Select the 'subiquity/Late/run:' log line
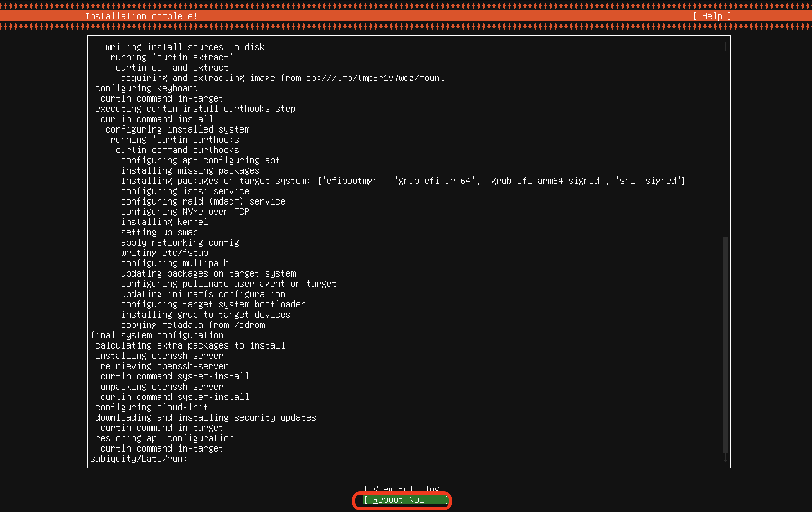 pyautogui.click(x=138, y=459)
